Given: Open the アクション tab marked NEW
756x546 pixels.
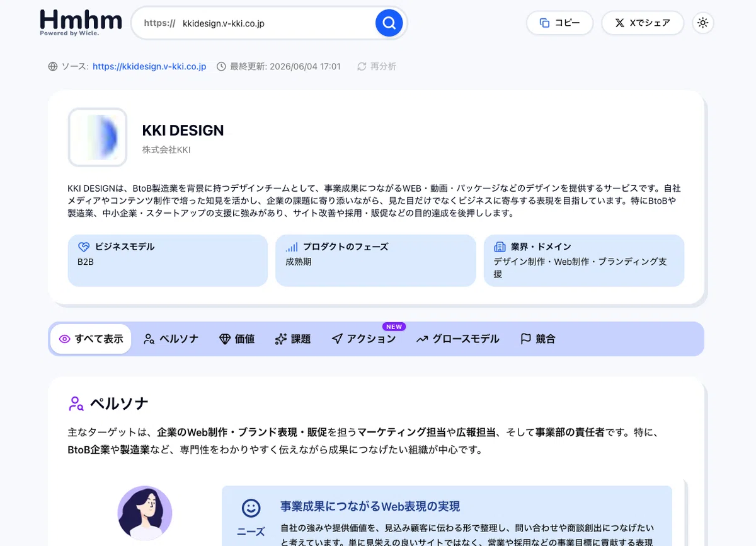Looking at the screenshot, I should [x=364, y=339].
